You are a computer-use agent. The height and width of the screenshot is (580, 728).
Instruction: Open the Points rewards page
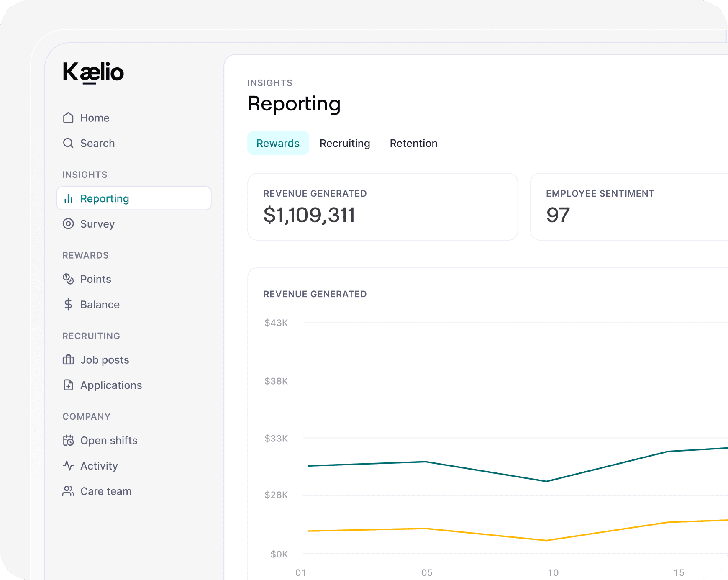(x=87, y=279)
